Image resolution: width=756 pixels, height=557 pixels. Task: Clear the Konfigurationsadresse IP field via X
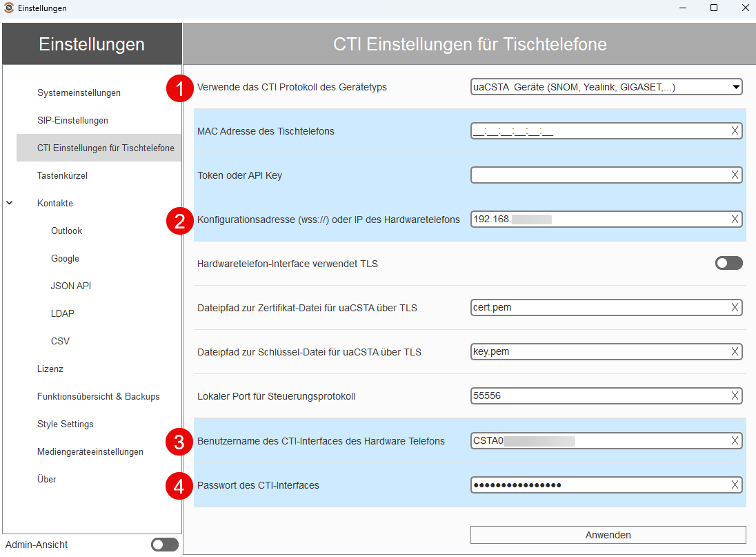point(735,219)
